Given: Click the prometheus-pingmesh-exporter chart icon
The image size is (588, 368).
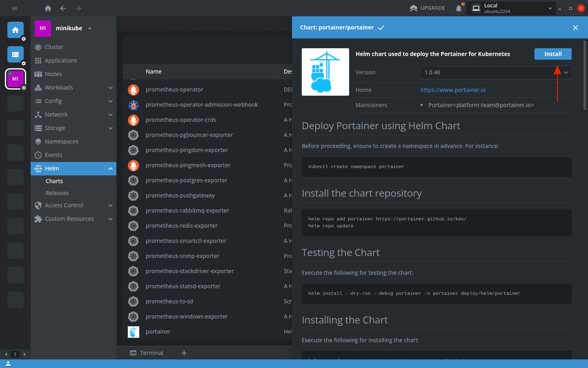Looking at the screenshot, I should point(134,165).
